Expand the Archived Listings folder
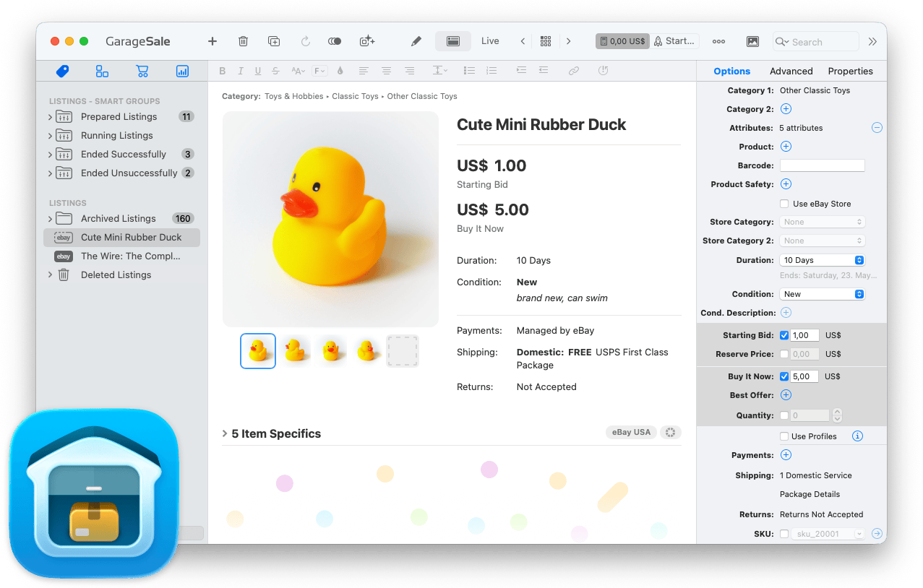The image size is (923, 588). (50, 219)
